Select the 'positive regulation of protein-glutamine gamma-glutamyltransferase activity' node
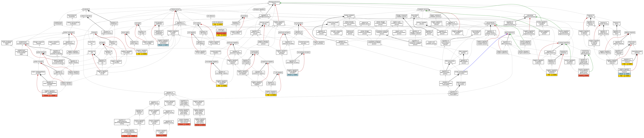The image size is (644, 138). coord(129,132)
